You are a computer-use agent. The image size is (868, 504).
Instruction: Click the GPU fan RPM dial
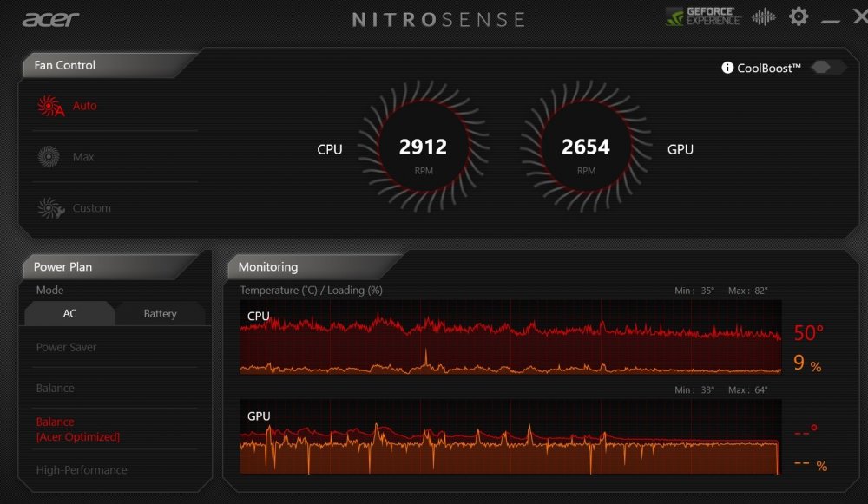coord(586,147)
